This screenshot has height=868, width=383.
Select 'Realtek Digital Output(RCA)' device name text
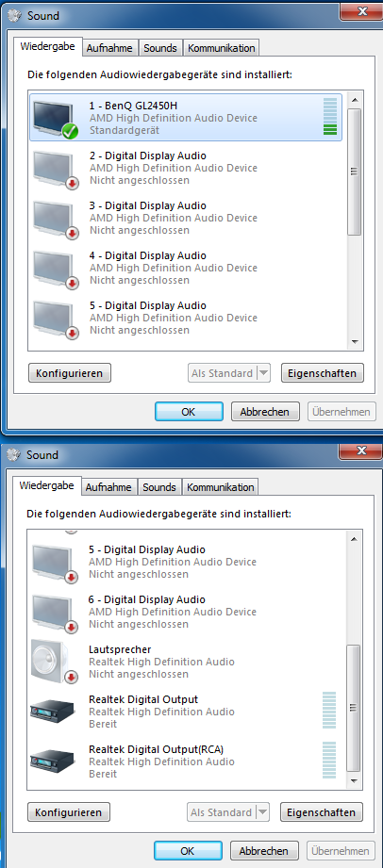[x=156, y=749]
